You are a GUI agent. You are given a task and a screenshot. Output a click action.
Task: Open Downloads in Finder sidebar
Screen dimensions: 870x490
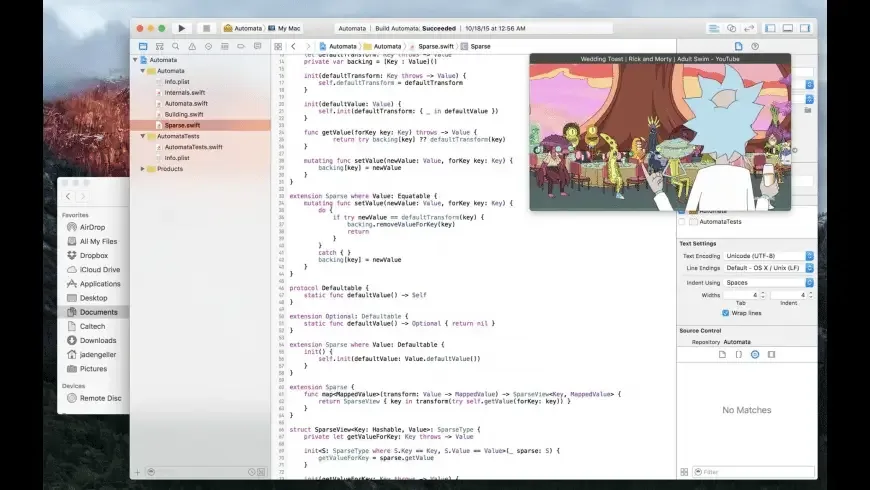(x=98, y=340)
